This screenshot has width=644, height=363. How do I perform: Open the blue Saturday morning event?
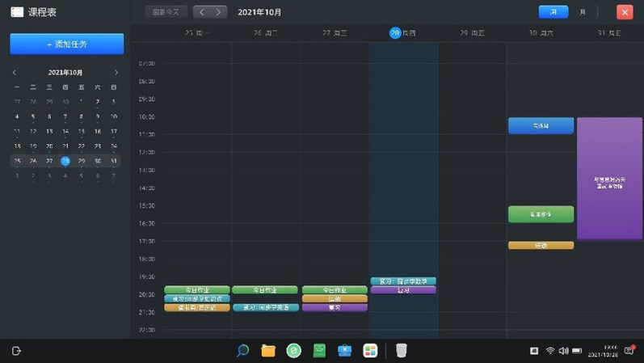point(541,126)
